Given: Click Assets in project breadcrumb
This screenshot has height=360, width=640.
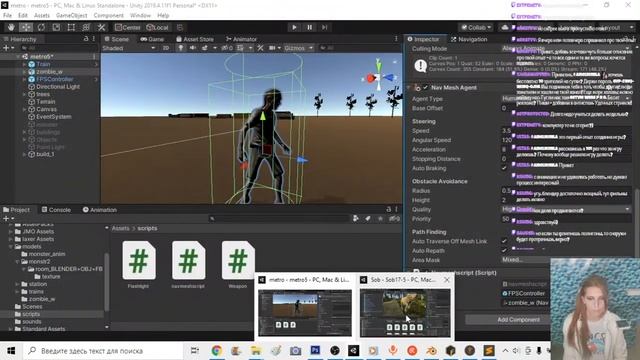Looking at the screenshot, I should click(121, 228).
